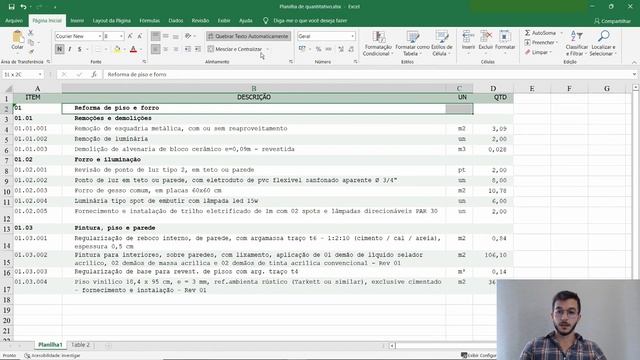Screen dimensions: 640x360
Task: Click the Preencher button
Action: click(540, 42)
